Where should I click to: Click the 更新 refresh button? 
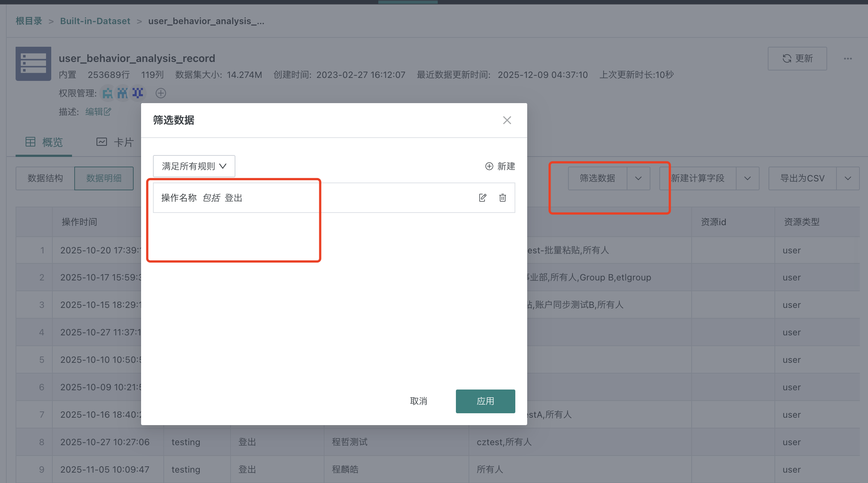pyautogui.click(x=797, y=58)
